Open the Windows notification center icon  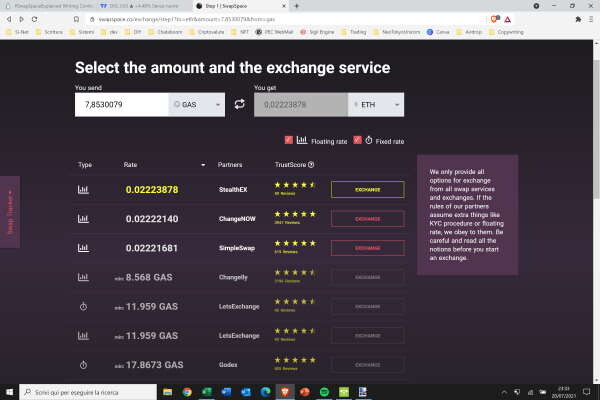pos(586,392)
